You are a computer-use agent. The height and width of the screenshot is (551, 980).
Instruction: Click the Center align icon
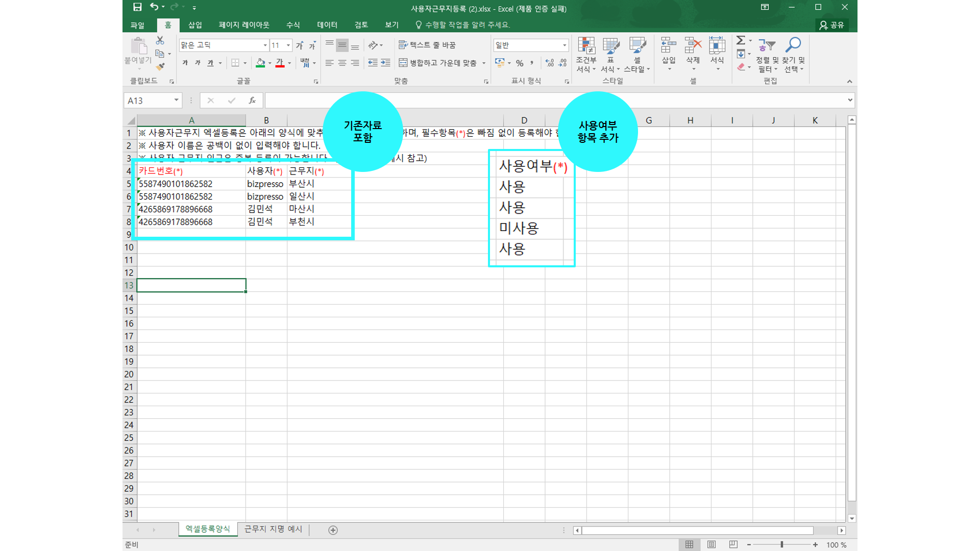[x=342, y=63]
